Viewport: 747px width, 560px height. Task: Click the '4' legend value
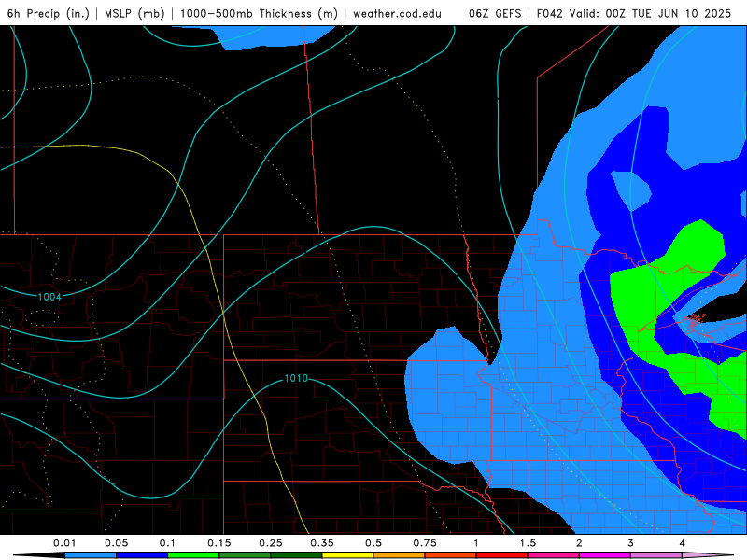coord(683,543)
